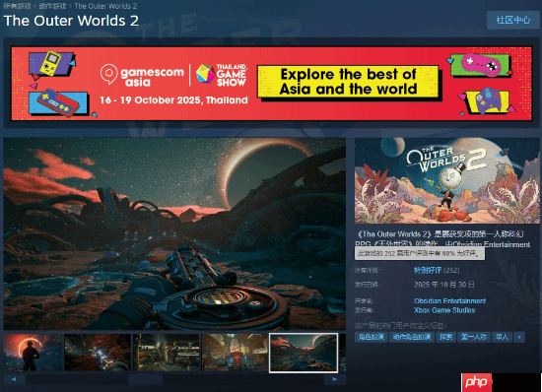This screenshot has width=542, height=392.
Task: Click the game description text under header image
Action: click(442, 239)
